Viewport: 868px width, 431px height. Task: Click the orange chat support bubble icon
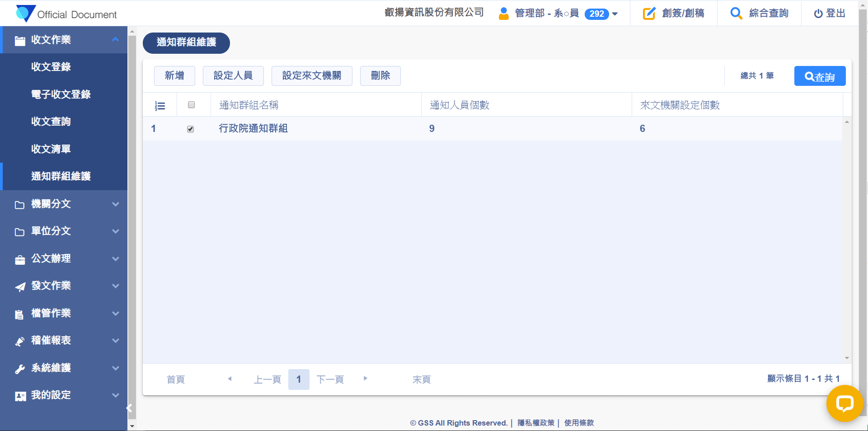[844, 403]
